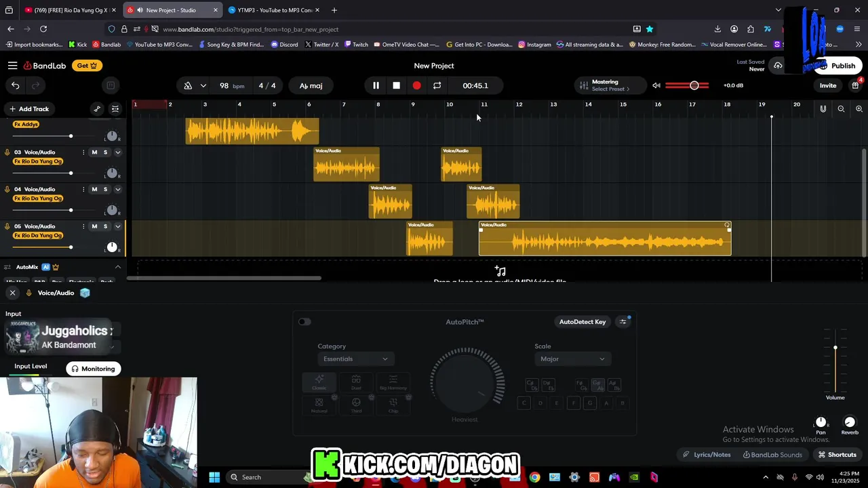Open track 04 three-dot options menu
This screenshot has height=488, width=868.
tap(84, 189)
